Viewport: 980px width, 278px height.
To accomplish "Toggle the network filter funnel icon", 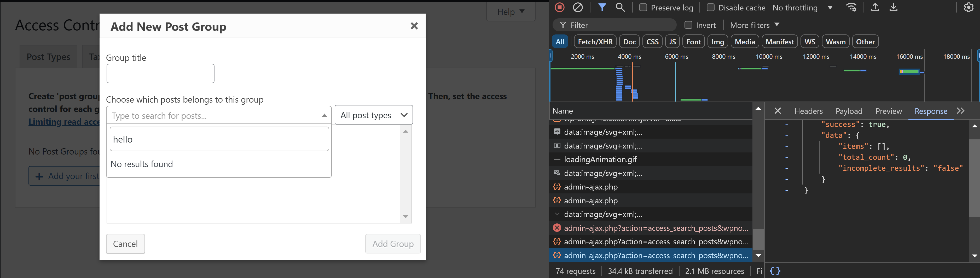I will point(602,7).
